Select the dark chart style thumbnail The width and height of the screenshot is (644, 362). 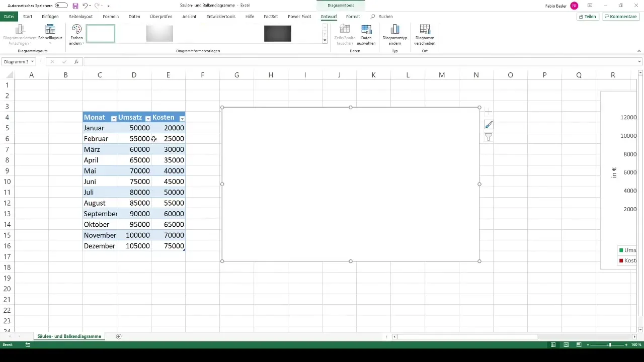pyautogui.click(x=278, y=34)
